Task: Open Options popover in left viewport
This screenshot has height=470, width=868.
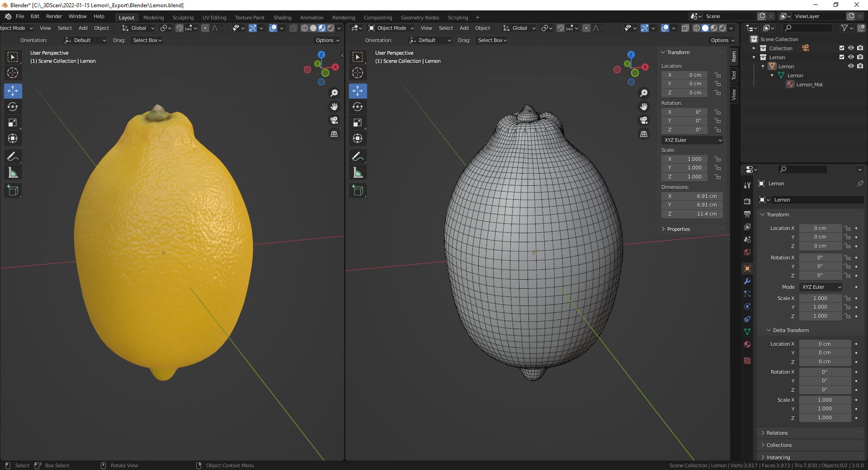Action: coord(327,40)
